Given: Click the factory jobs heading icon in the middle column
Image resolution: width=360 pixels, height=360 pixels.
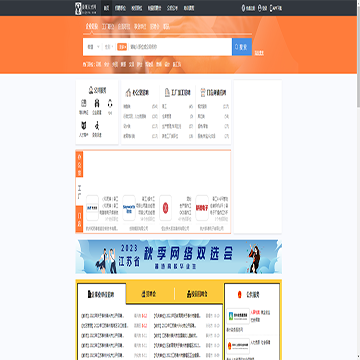Looking at the screenshot, I should pos(167,93).
